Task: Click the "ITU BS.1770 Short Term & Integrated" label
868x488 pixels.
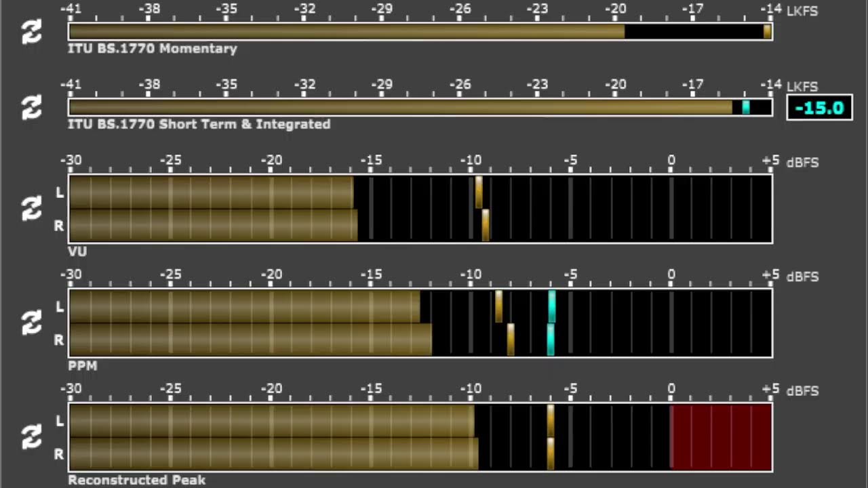Action: point(199,124)
